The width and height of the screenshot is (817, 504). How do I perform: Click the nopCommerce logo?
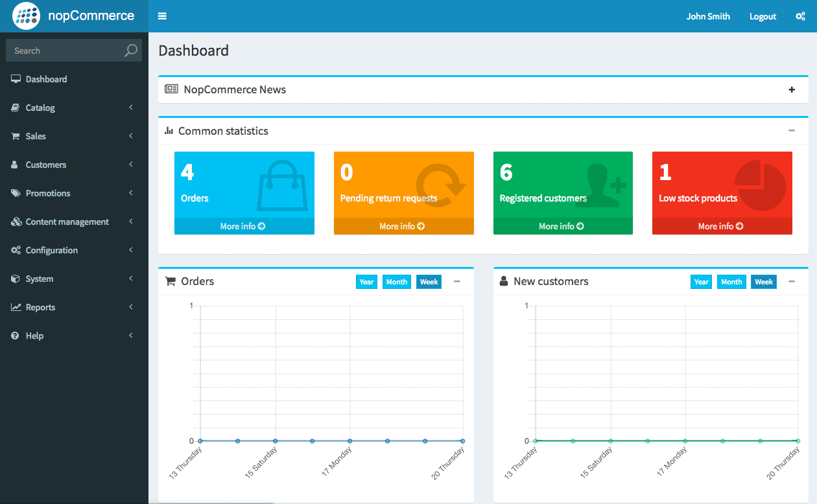click(x=74, y=16)
